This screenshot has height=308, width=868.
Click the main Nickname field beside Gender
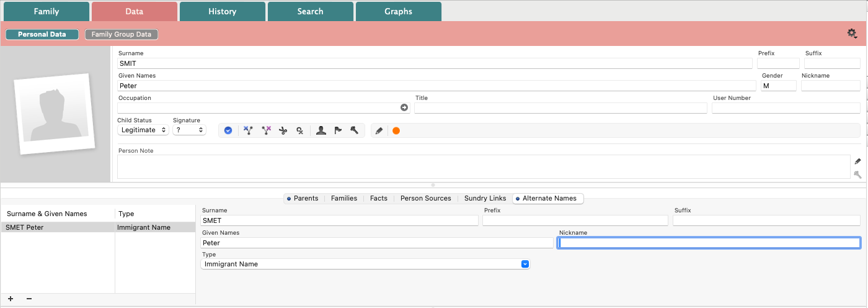pyautogui.click(x=831, y=86)
